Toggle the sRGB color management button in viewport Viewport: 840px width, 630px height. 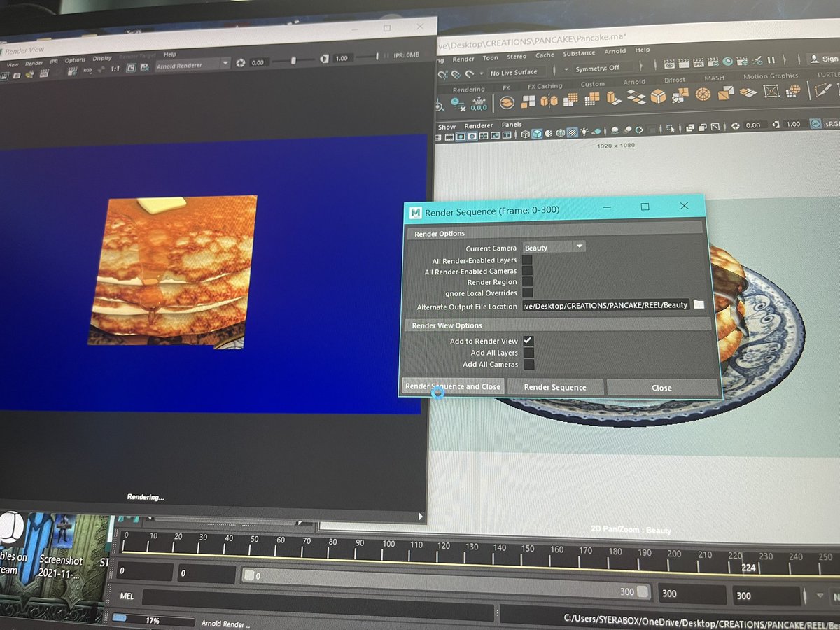815,124
